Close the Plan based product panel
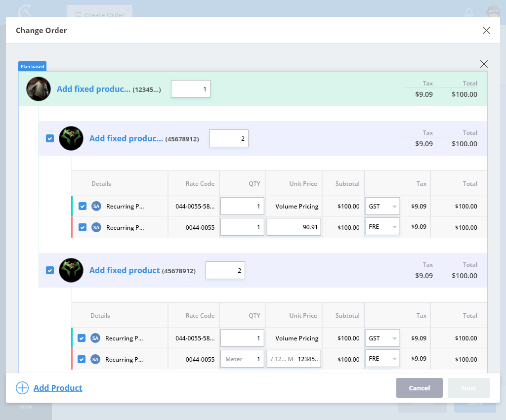 coord(484,64)
